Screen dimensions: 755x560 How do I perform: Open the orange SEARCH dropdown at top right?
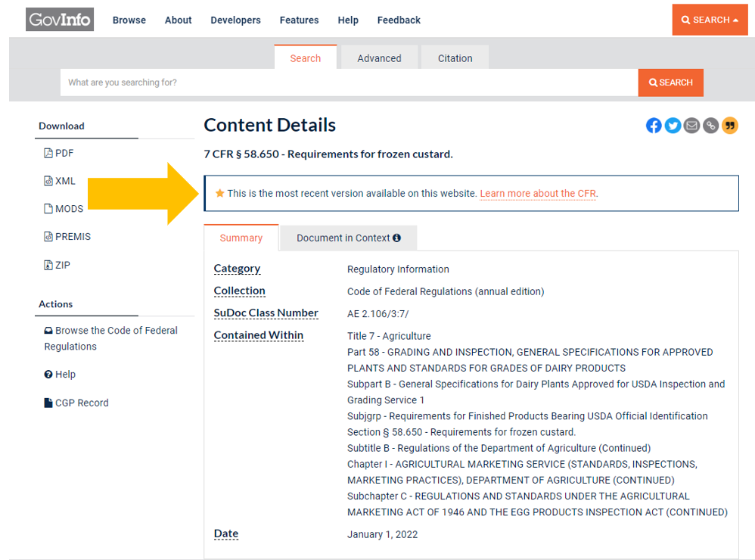pyautogui.click(x=710, y=20)
